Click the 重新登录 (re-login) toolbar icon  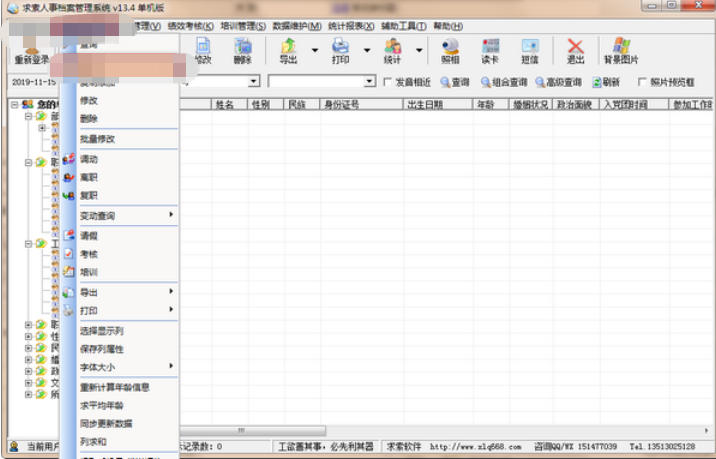point(31,51)
